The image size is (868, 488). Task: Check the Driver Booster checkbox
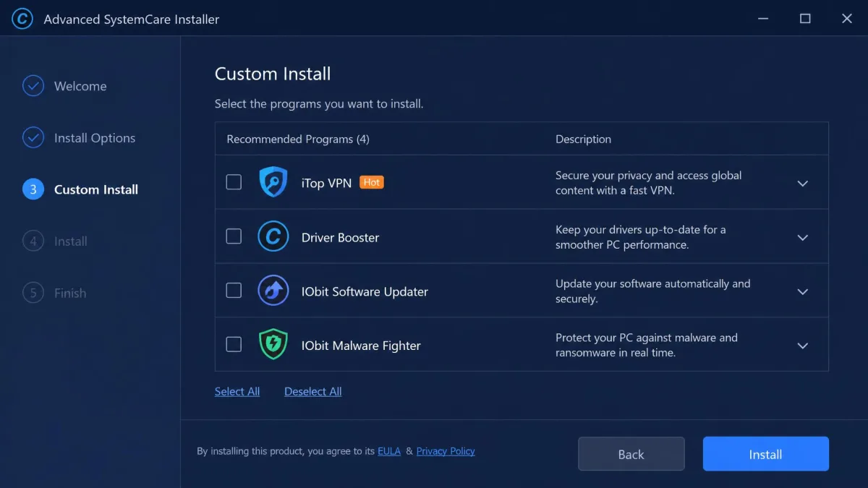pos(234,236)
